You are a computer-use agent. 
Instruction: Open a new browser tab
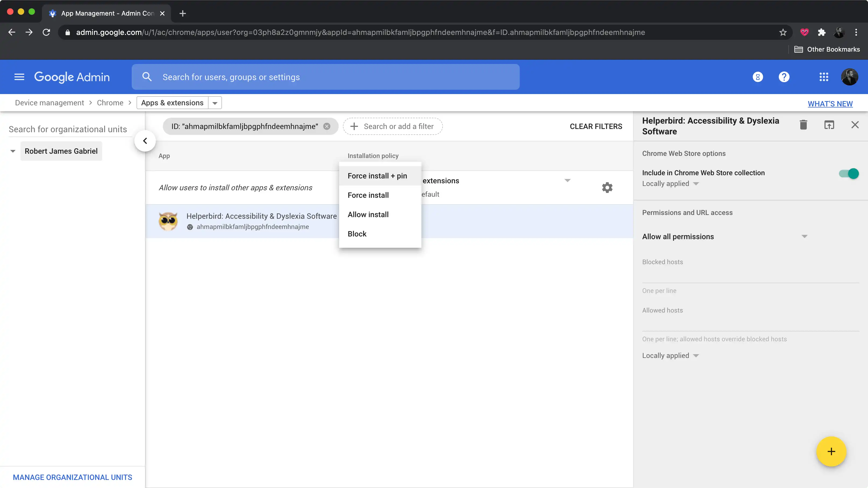coord(183,13)
